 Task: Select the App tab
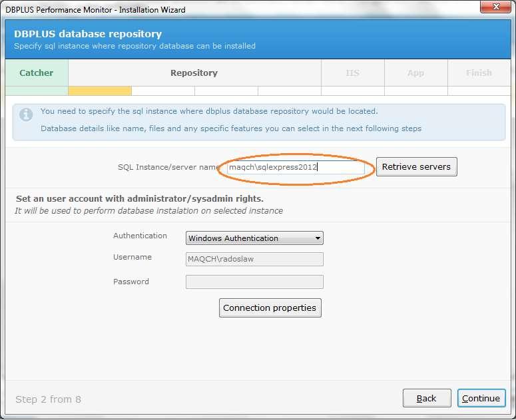[415, 73]
